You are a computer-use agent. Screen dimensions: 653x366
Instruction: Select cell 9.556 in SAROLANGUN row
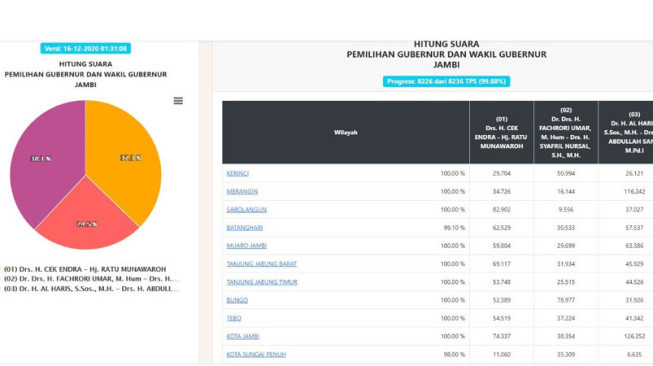pyautogui.click(x=566, y=209)
